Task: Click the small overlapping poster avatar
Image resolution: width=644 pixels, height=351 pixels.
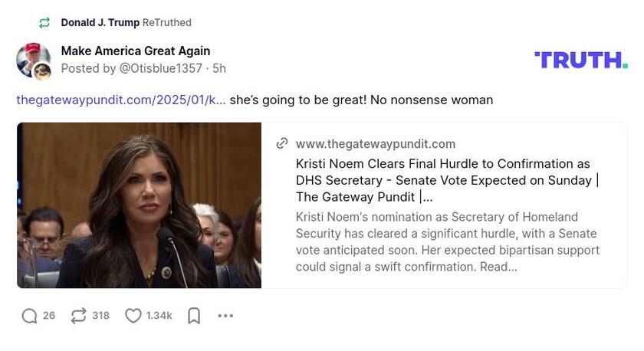Action: coord(42,71)
